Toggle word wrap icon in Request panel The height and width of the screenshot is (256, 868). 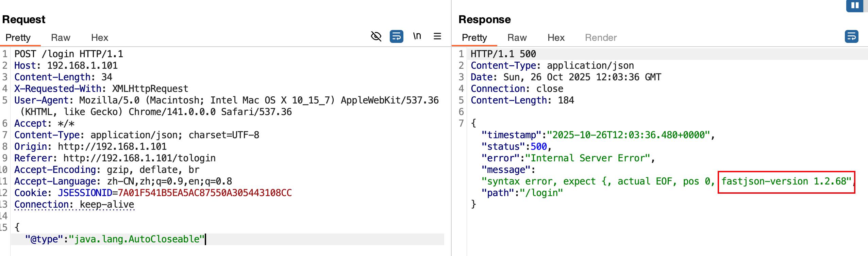[396, 36]
